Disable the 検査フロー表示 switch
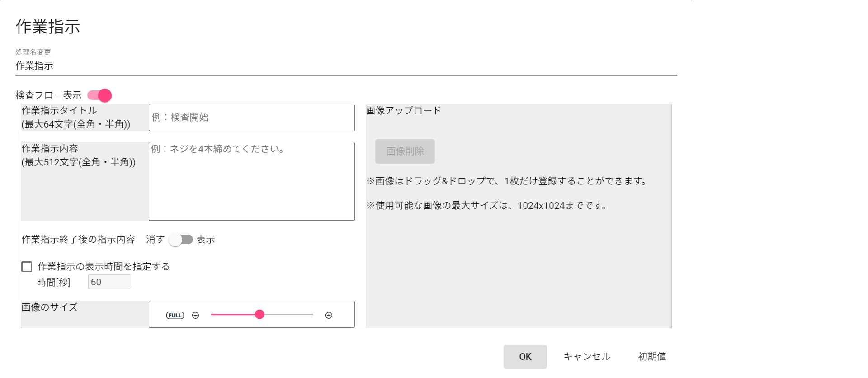The width and height of the screenshot is (868, 378). [x=100, y=95]
